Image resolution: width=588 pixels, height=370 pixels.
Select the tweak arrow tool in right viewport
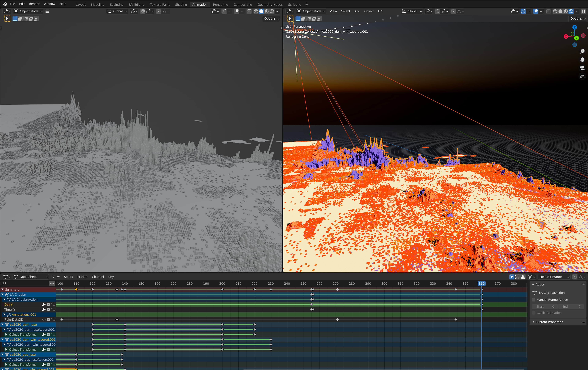[x=290, y=19]
